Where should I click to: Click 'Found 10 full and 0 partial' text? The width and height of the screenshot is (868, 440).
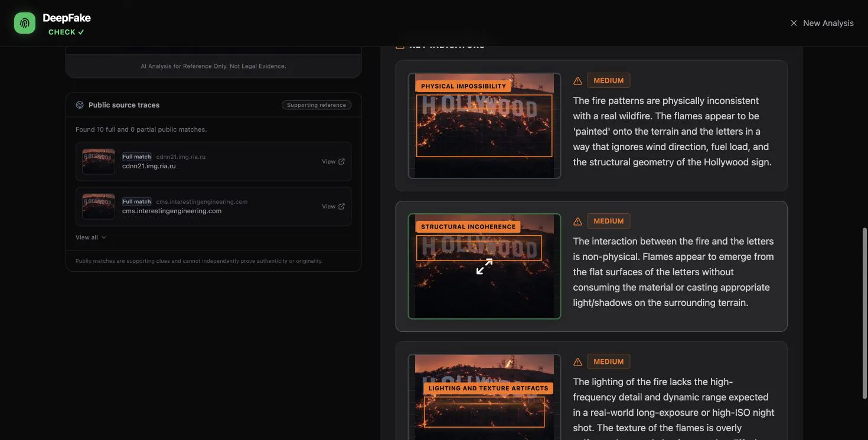tap(141, 129)
